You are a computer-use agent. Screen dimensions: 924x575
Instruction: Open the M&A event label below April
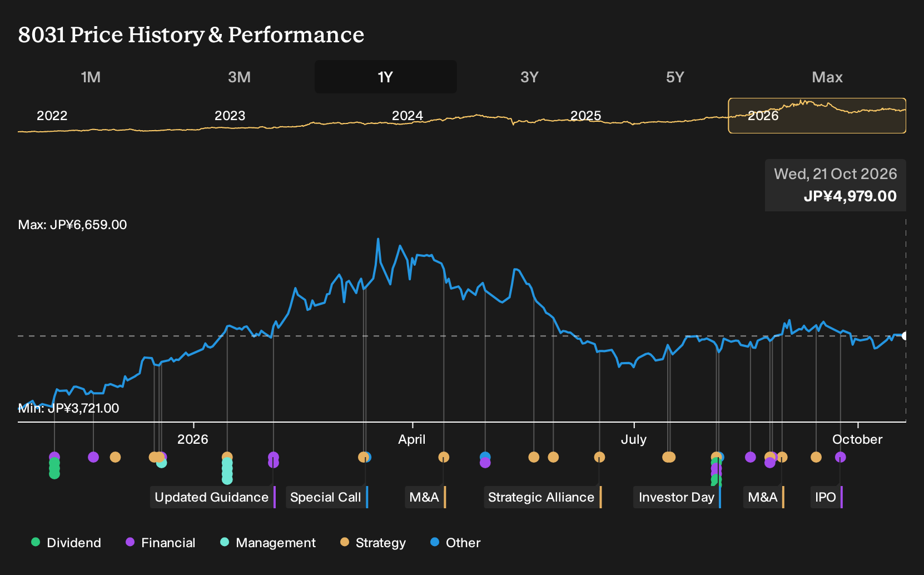click(425, 497)
